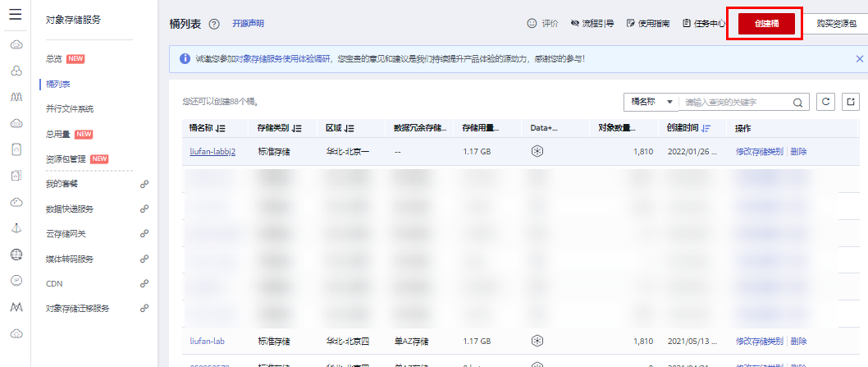Click the Data+ icon for liufan-labbj2
This screenshot has width=868, height=367.
[537, 152]
